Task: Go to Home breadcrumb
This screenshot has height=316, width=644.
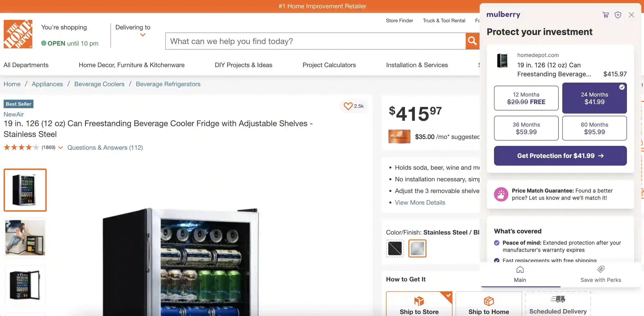Action: (x=12, y=84)
